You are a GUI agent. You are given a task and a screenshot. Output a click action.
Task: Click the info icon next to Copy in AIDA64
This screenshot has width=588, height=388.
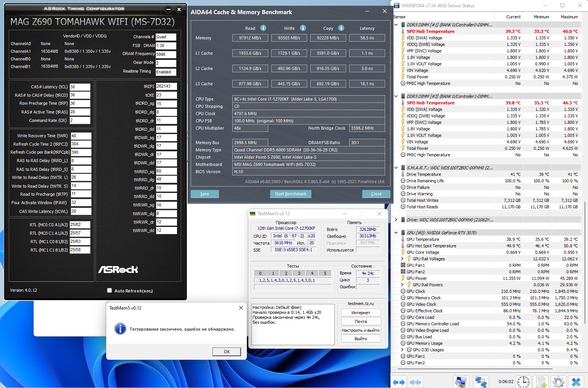tap(341, 28)
